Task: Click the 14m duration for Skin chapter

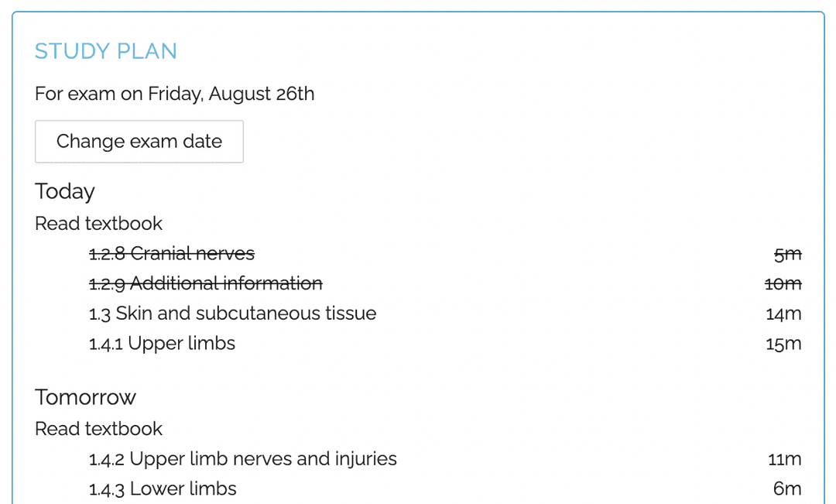Action: click(783, 314)
